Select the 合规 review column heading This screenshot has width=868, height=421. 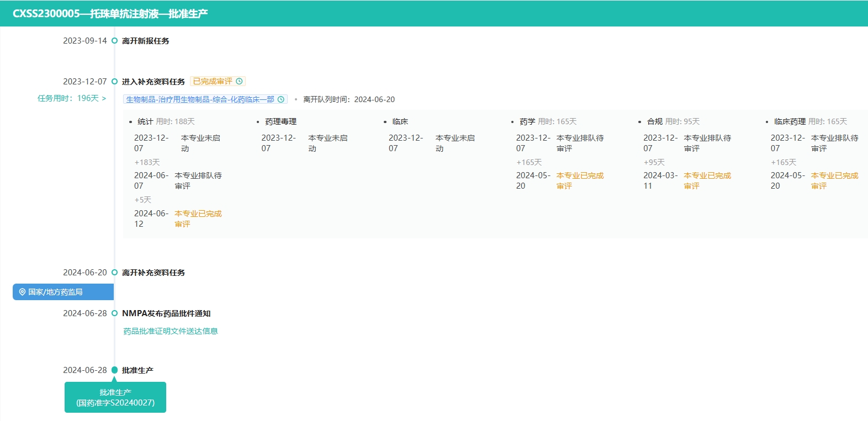point(654,121)
